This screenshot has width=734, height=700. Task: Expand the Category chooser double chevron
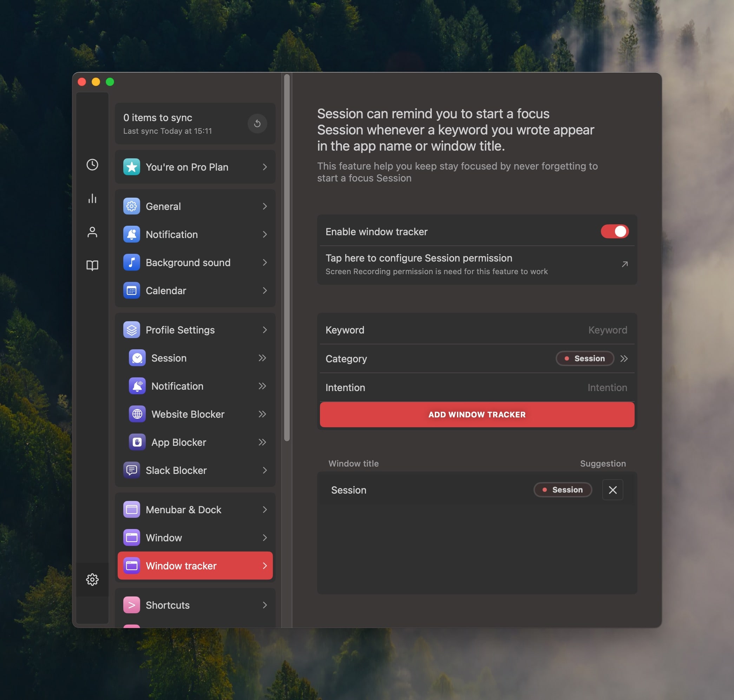(624, 358)
